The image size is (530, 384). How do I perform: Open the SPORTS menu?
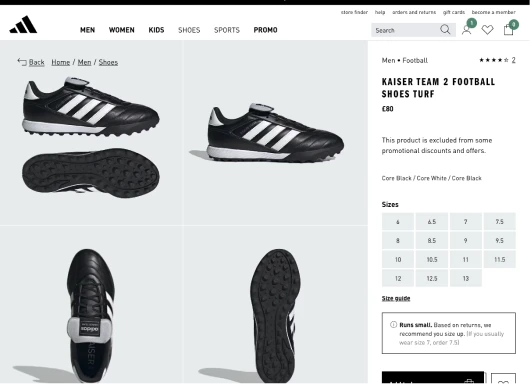tap(227, 30)
